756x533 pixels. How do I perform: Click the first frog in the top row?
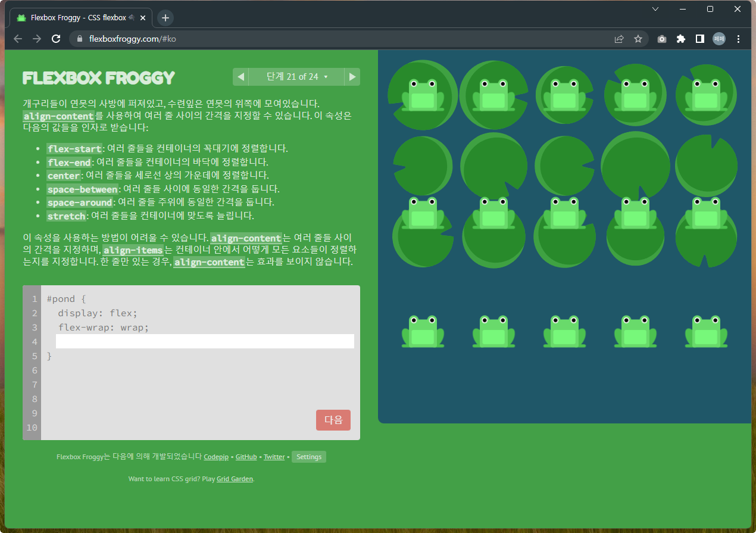click(x=423, y=95)
